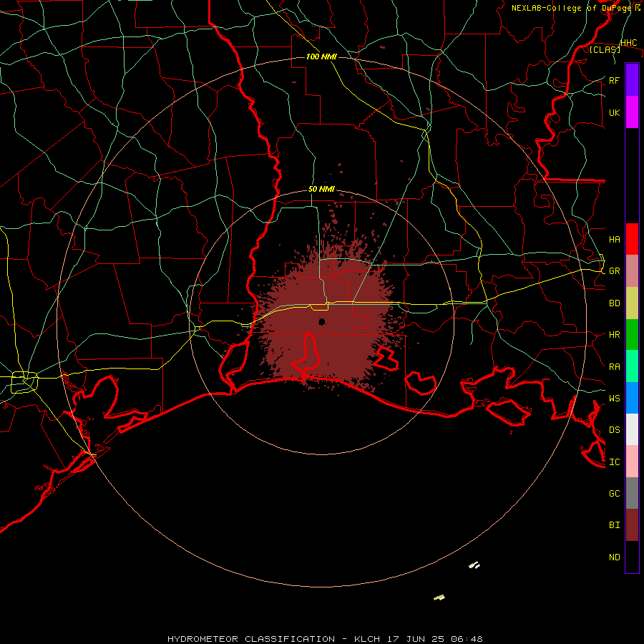Select the BD yellow legend swatch
Image resolution: width=644 pixels, height=644 pixels.
point(632,303)
